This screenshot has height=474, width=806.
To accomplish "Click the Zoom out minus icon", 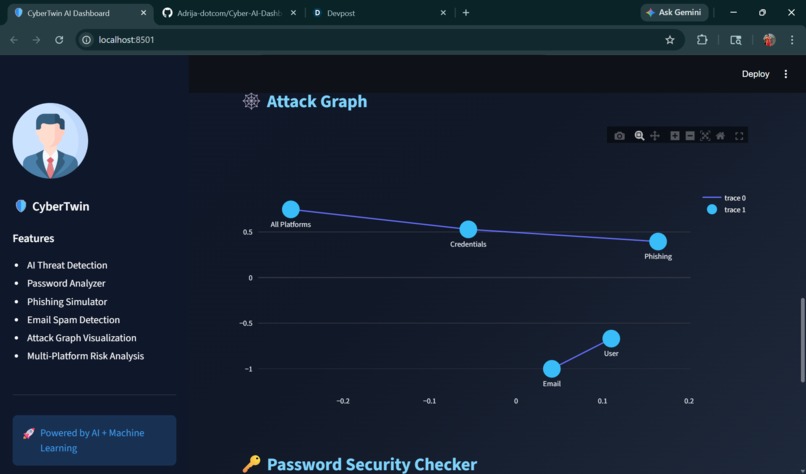I will (690, 136).
